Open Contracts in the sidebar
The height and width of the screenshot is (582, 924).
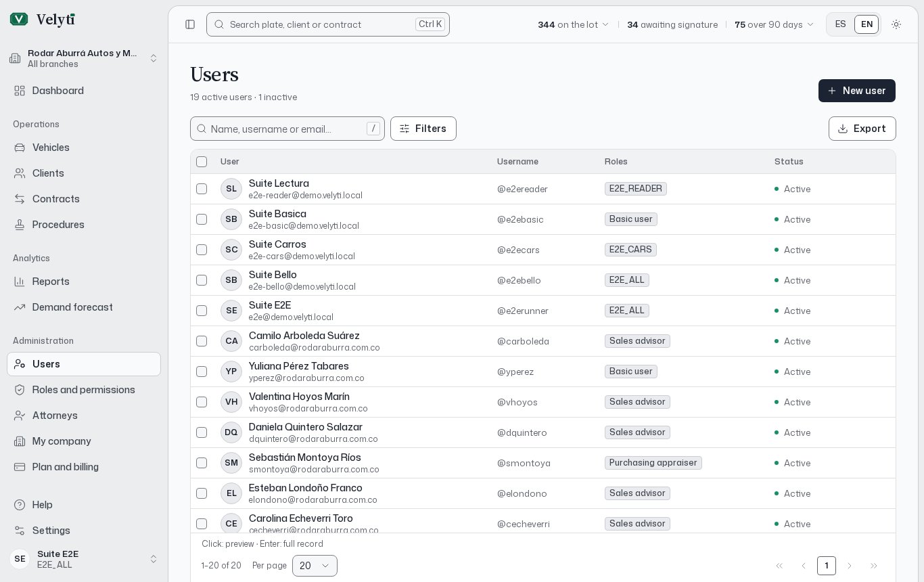coord(84,199)
